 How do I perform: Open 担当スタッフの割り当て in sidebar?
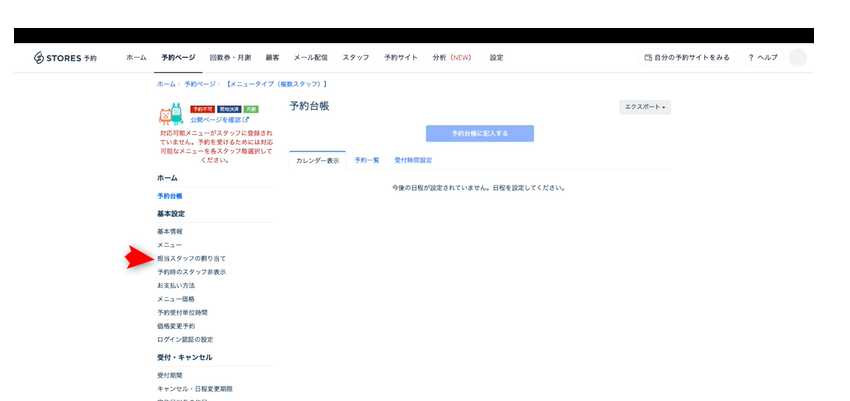(x=184, y=258)
